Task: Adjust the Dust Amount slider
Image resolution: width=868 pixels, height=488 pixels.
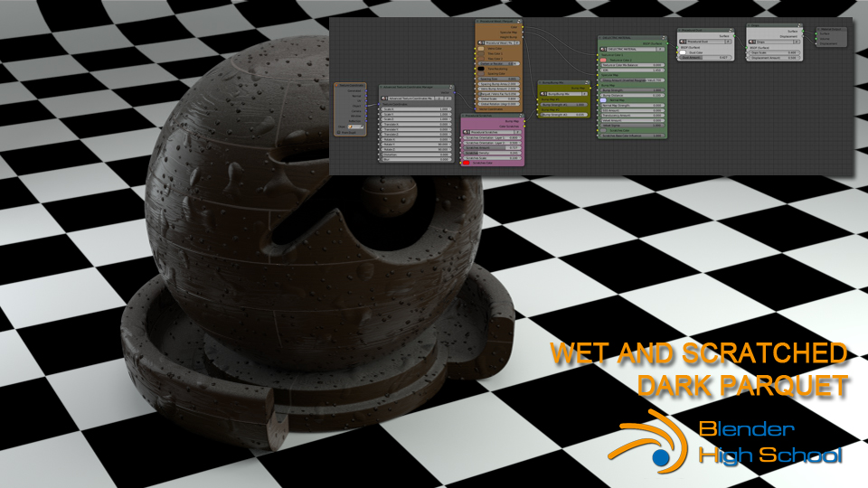Action: 705,58
